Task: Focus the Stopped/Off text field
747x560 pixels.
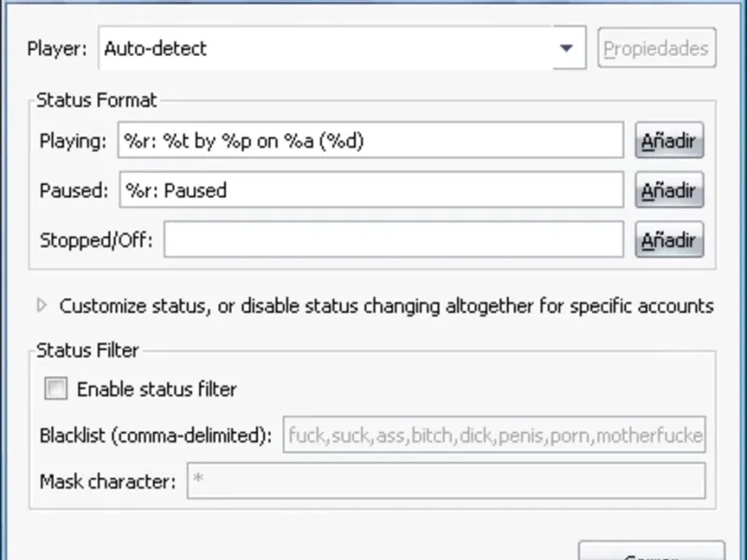Action: [393, 240]
